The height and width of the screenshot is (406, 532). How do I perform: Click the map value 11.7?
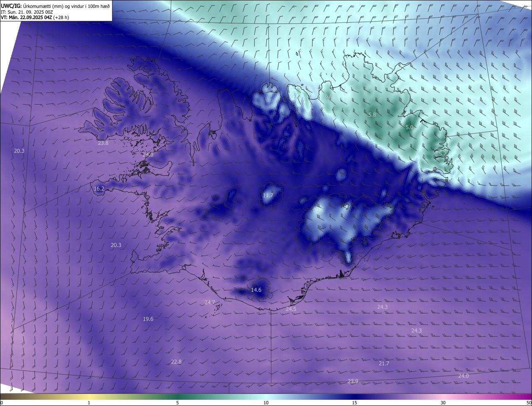(x=268, y=195)
